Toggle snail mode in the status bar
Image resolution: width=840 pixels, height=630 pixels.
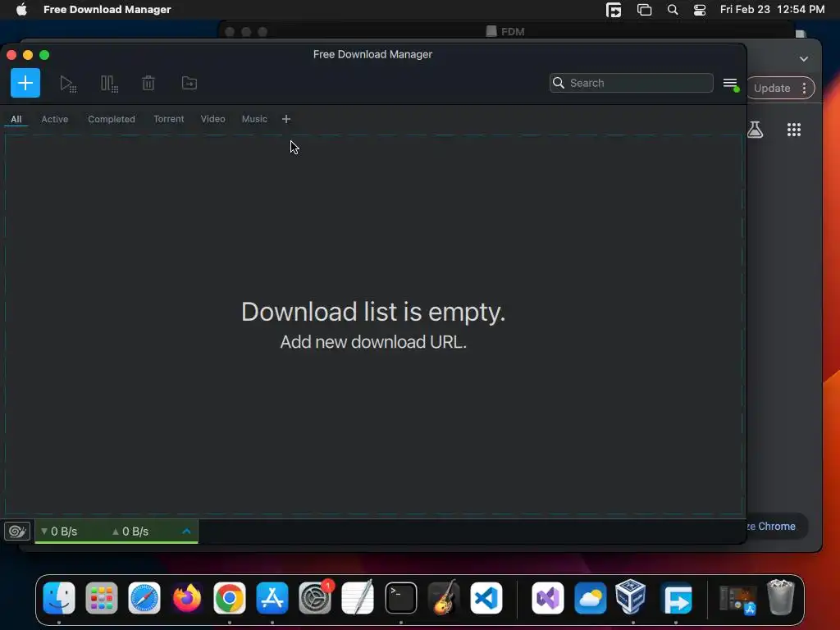(x=17, y=532)
